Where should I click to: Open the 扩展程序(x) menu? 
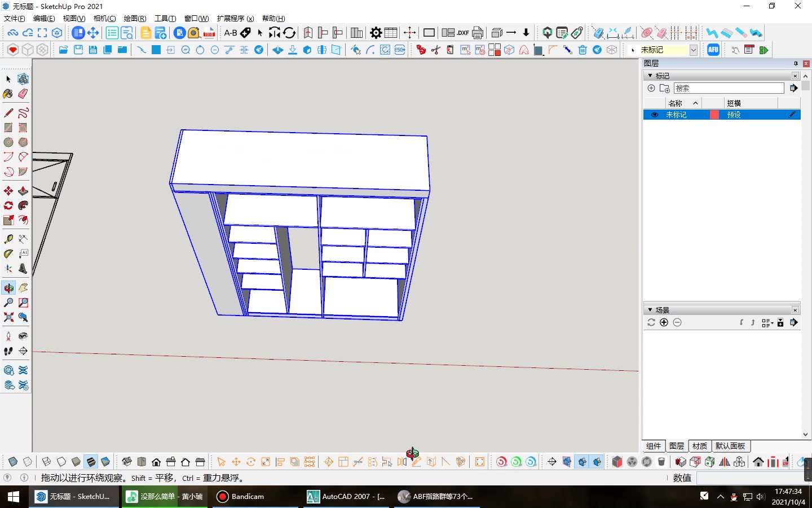point(235,19)
